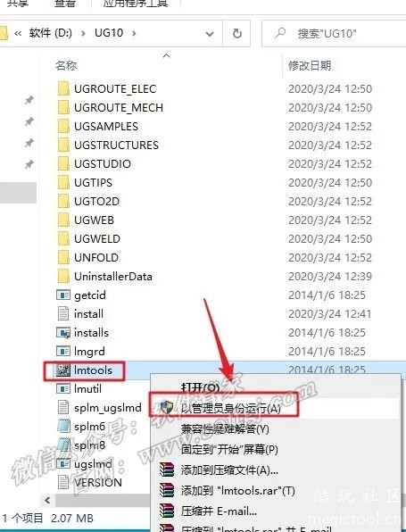Image resolution: width=406 pixels, height=532 pixels.
Task: Click the horizontal scrollbar left arrow
Action: click(x=47, y=500)
